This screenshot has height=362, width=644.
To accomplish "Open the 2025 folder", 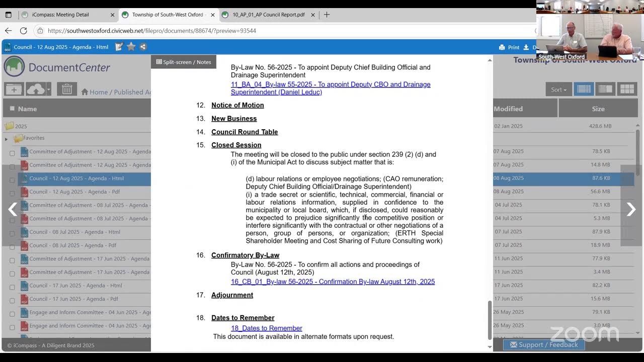I will [16, 126].
